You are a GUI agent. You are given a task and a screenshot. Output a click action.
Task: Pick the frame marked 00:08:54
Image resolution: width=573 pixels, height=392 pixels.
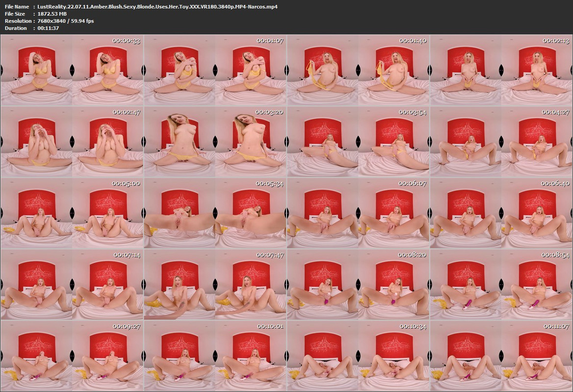tap(501, 285)
